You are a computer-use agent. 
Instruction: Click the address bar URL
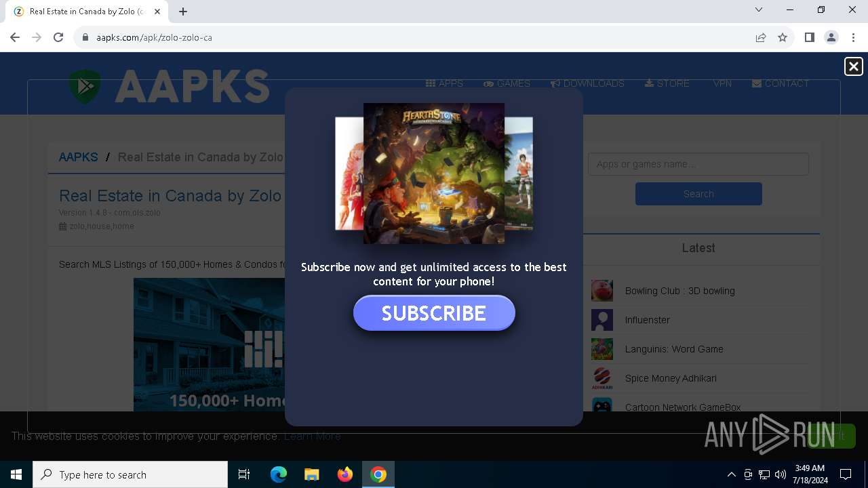(154, 37)
